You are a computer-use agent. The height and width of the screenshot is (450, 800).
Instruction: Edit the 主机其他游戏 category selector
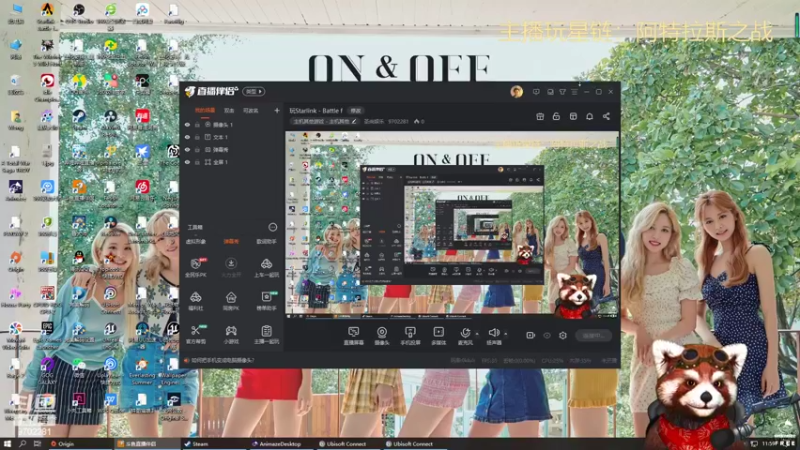pos(324,121)
